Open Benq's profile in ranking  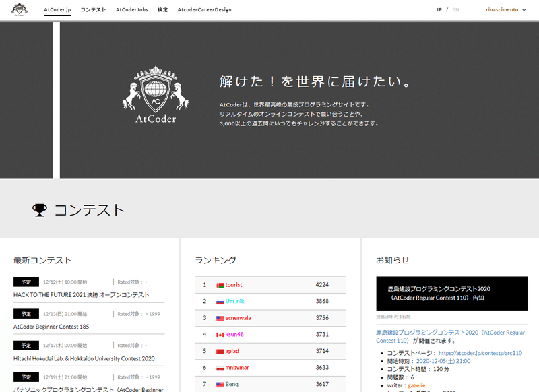[x=232, y=384]
